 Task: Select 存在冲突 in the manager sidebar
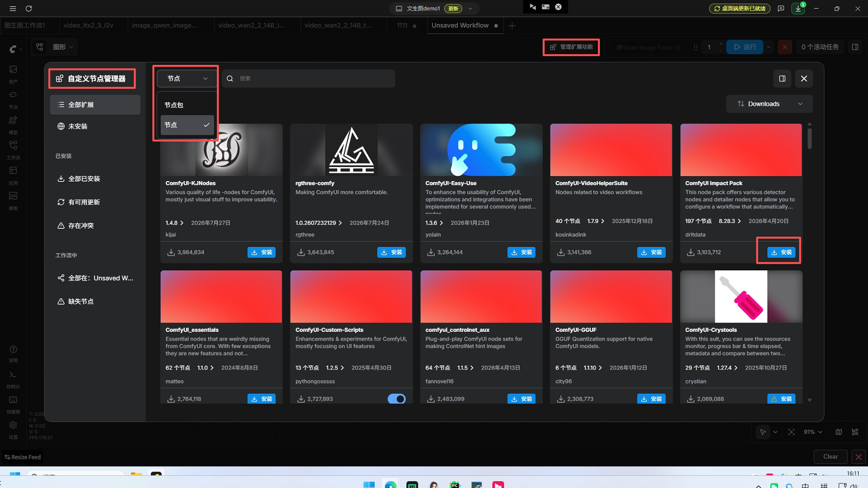point(95,225)
